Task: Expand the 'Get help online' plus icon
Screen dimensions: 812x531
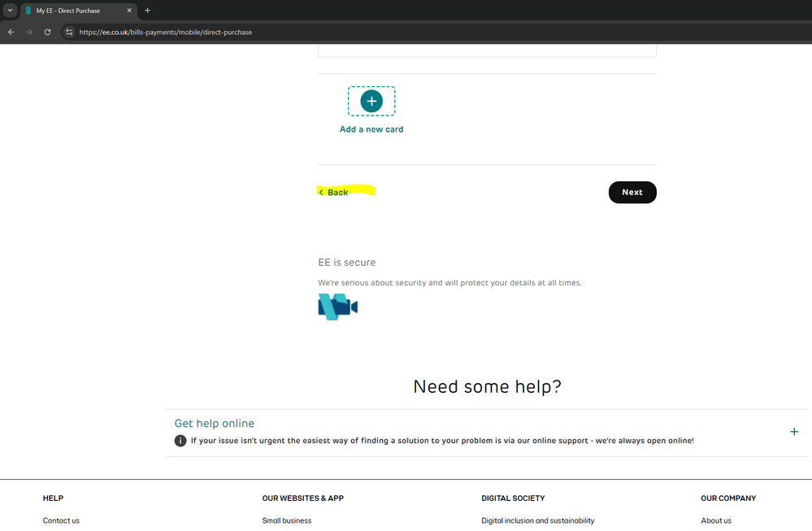Action: click(x=794, y=432)
